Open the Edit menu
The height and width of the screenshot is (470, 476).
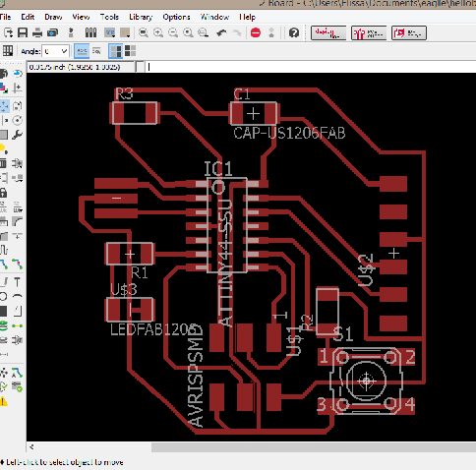(28, 17)
